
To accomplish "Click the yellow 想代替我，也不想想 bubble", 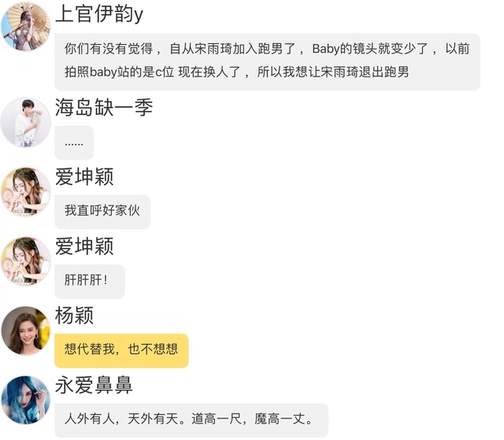I will 121,350.
